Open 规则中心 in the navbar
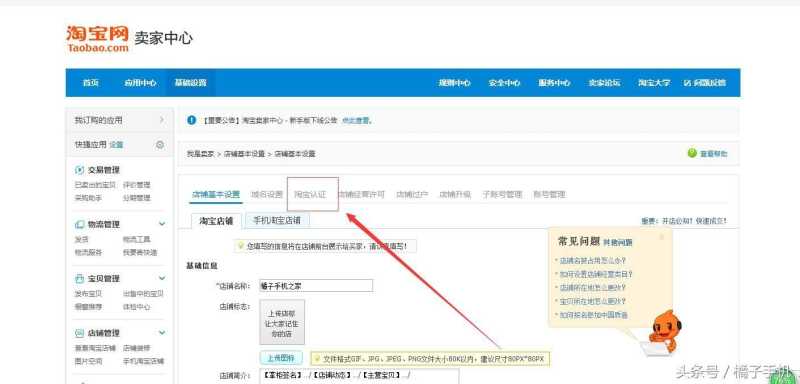The width and height of the screenshot is (800, 384). 454,83
